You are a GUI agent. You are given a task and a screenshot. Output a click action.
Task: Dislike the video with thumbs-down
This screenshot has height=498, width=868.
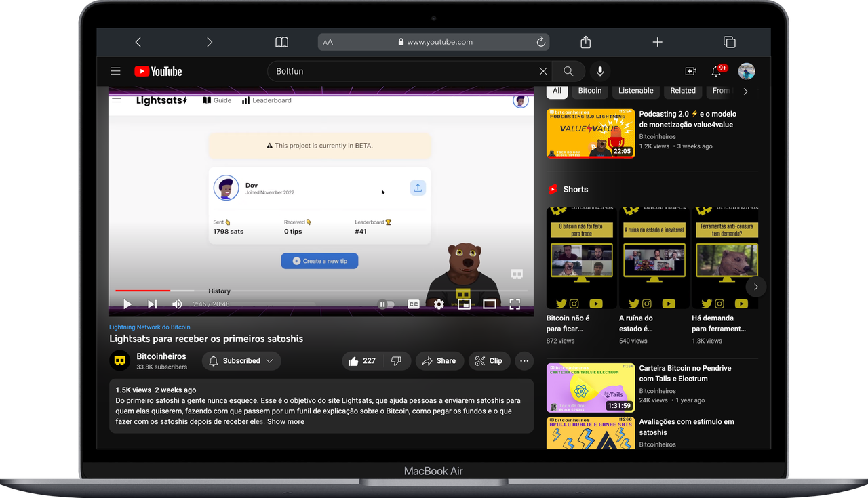[x=397, y=361]
